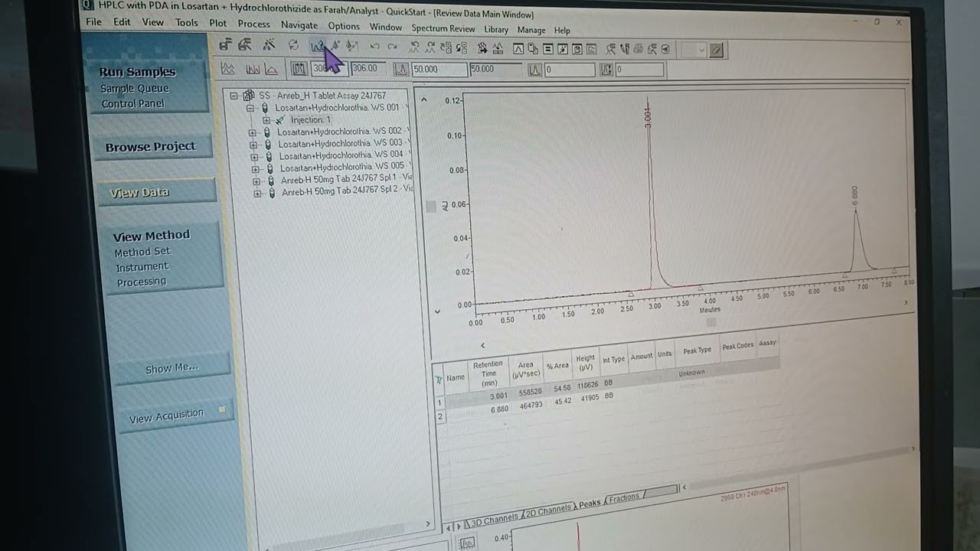The height and width of the screenshot is (551, 980).
Task: Click the sample set icon beside SS Anreb_H
Action: pos(248,96)
